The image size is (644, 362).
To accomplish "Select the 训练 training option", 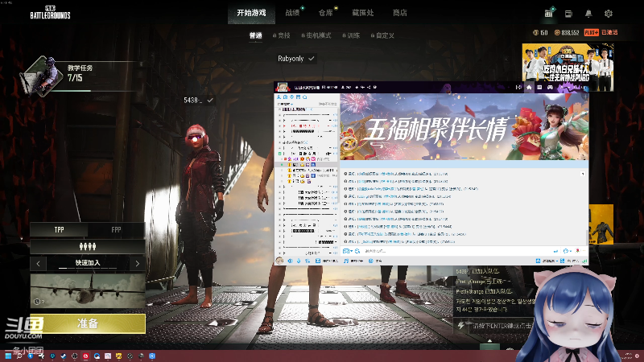I will [351, 35].
